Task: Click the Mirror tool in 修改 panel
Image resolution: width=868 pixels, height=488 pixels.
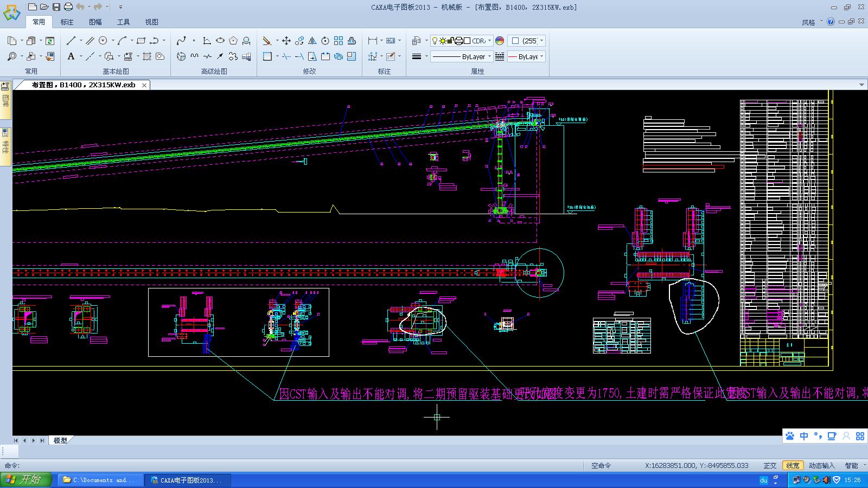Action: coord(312,40)
